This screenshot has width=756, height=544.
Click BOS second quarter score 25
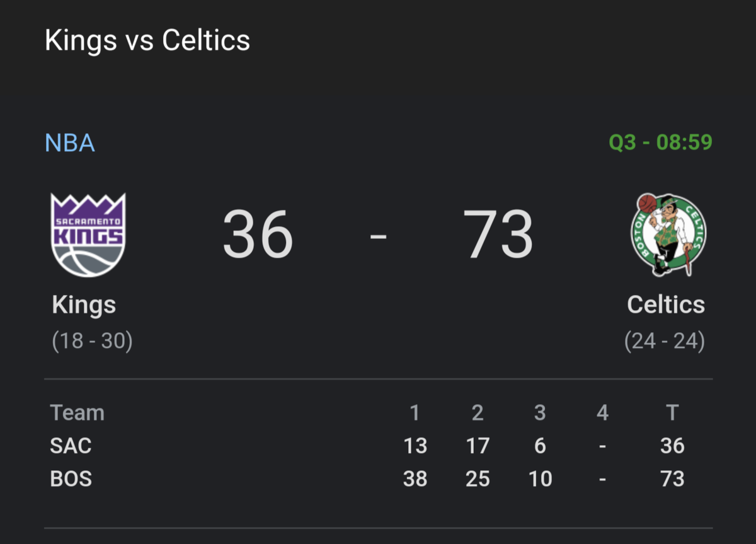click(478, 479)
